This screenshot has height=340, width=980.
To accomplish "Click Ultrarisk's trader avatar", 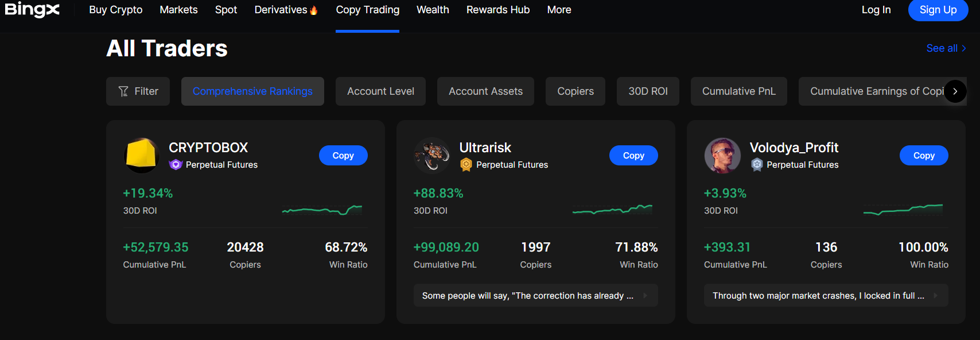I will point(431,155).
